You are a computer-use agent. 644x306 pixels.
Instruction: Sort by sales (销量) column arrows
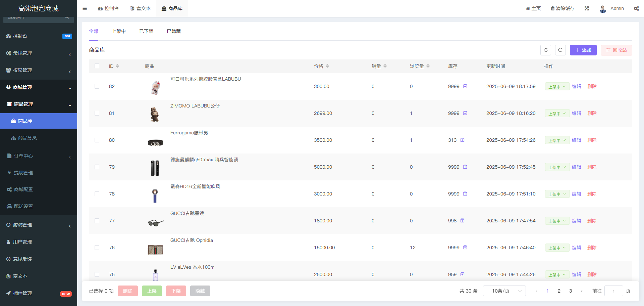point(385,66)
